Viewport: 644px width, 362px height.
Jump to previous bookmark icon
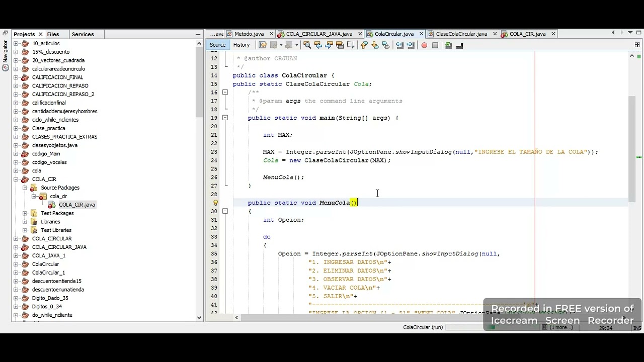click(x=364, y=45)
